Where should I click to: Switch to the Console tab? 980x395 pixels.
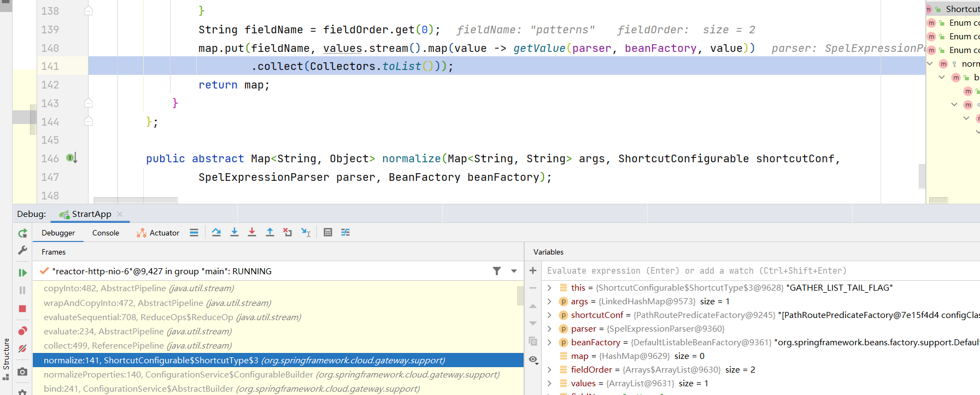pos(105,233)
